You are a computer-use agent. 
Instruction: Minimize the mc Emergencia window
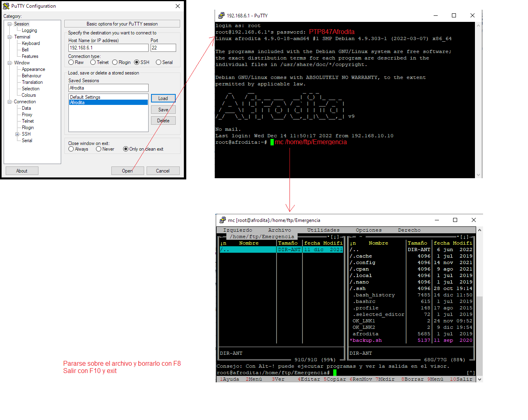(437, 220)
